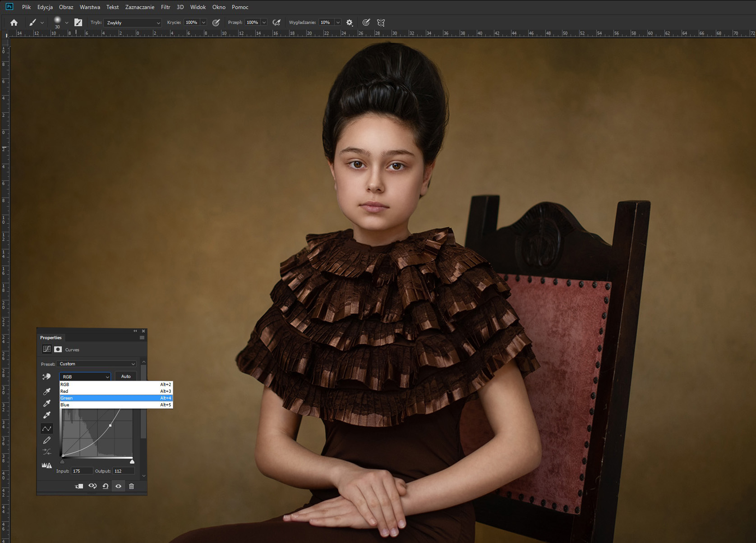Open the Filtr menu
This screenshot has height=543, width=756.
(x=166, y=7)
